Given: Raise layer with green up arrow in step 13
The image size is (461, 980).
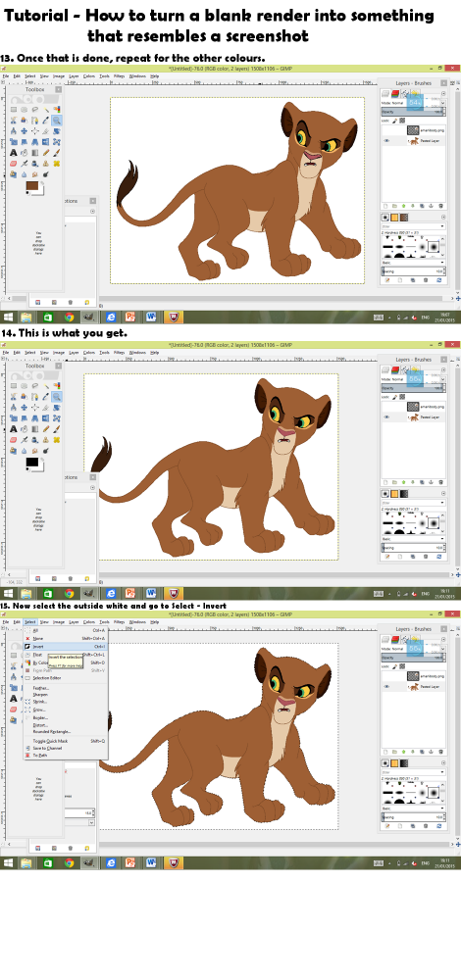Looking at the screenshot, I should [403, 206].
